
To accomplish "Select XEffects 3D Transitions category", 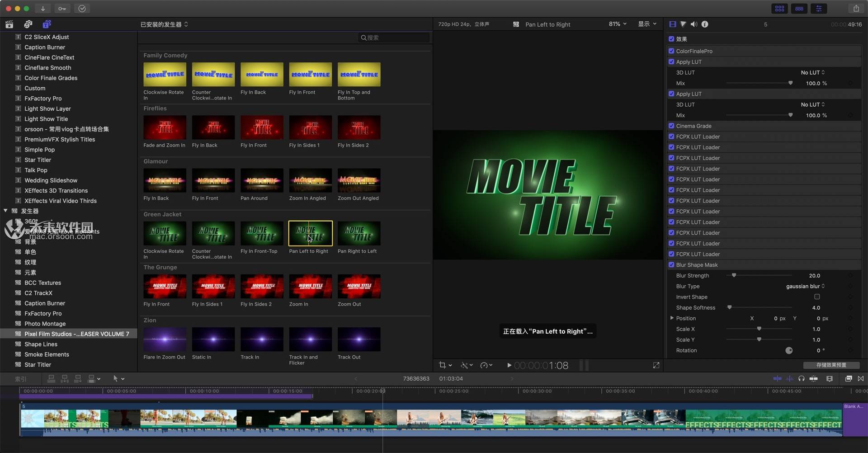I will tap(56, 190).
